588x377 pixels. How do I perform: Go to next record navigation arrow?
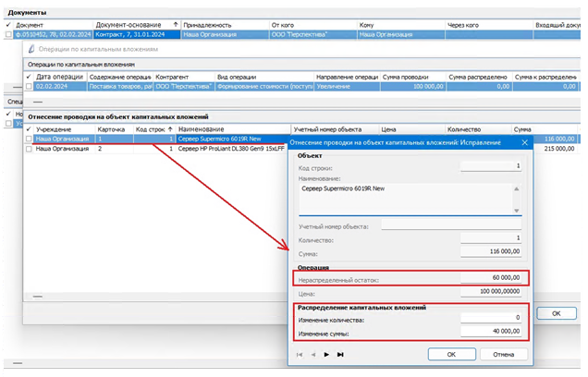coord(326,354)
